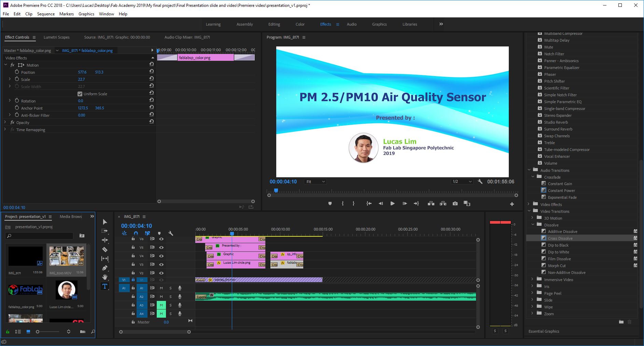Image resolution: width=644 pixels, height=346 pixels.
Task: Create a new custom bin in Effects panel
Action: (x=621, y=322)
